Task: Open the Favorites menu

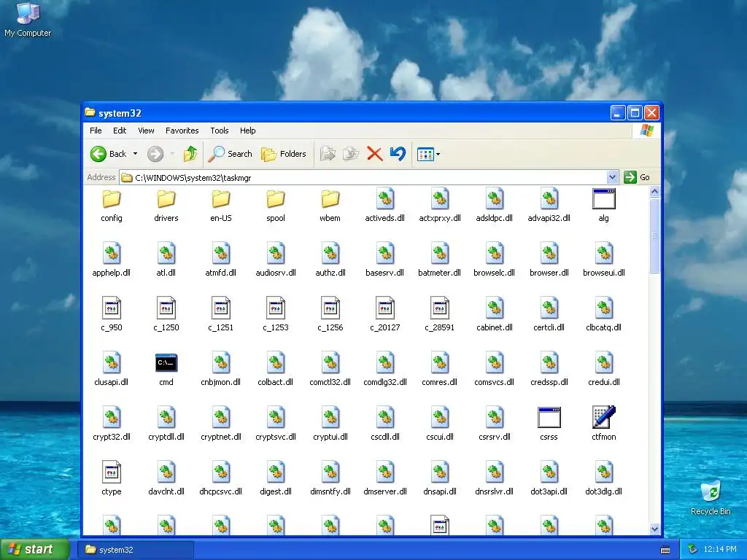Action: click(182, 131)
